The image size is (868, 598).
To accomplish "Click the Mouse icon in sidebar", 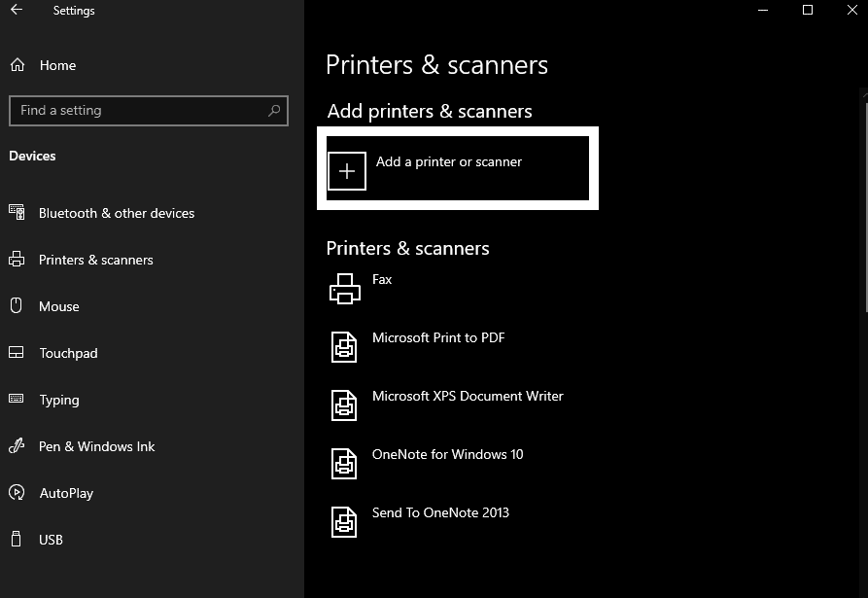I will click(x=17, y=305).
